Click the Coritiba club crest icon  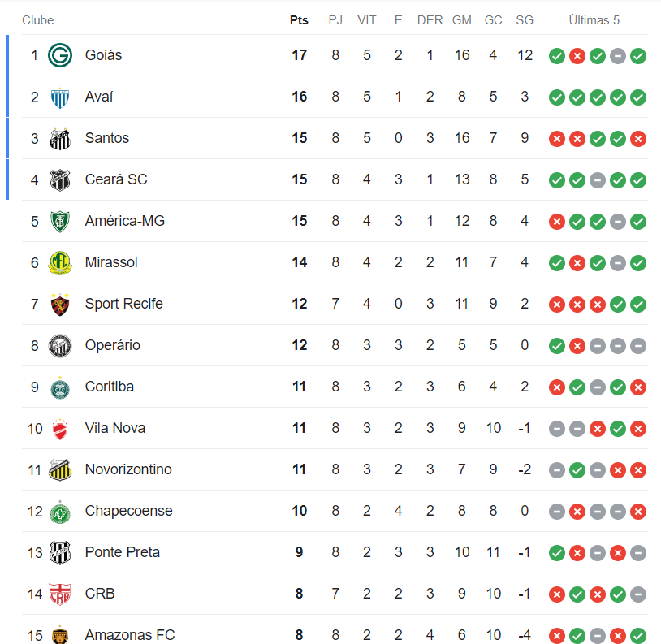tap(60, 387)
